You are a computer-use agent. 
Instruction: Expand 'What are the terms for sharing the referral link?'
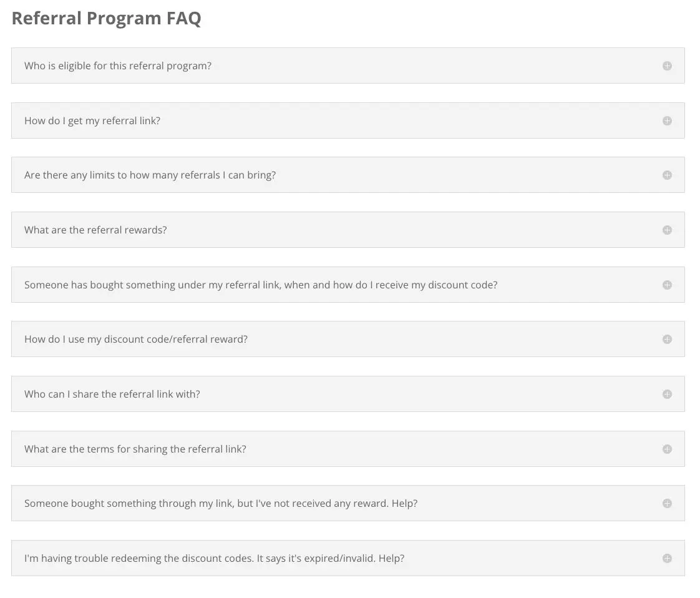click(348, 449)
